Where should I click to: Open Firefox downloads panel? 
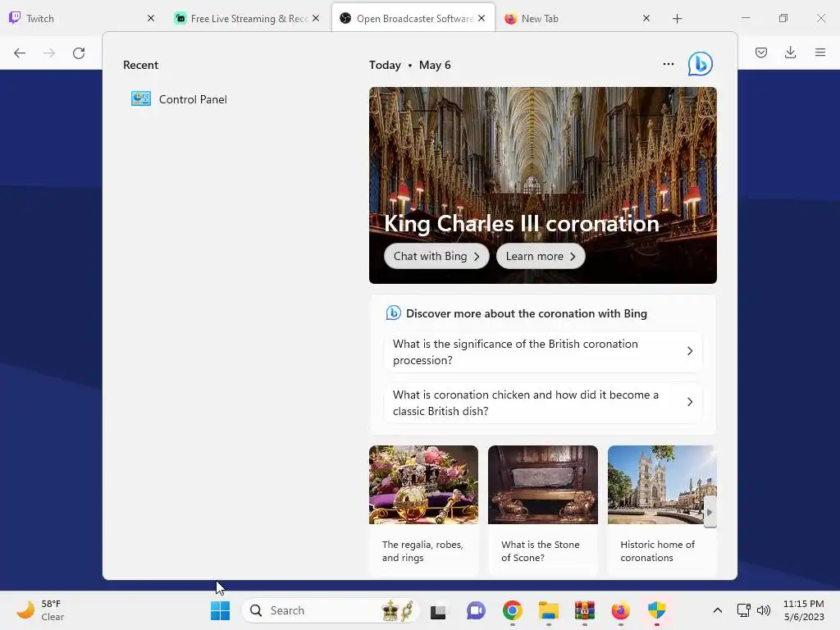790,52
